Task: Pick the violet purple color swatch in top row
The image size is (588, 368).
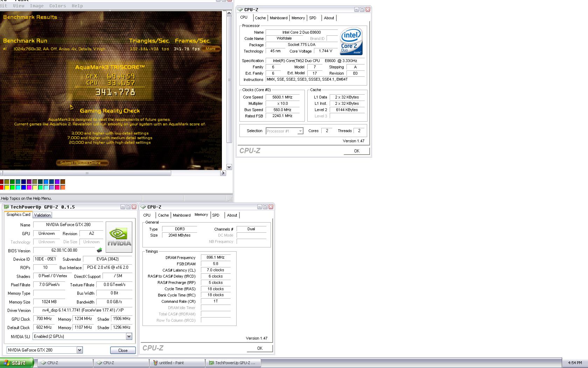Action: 57,182
